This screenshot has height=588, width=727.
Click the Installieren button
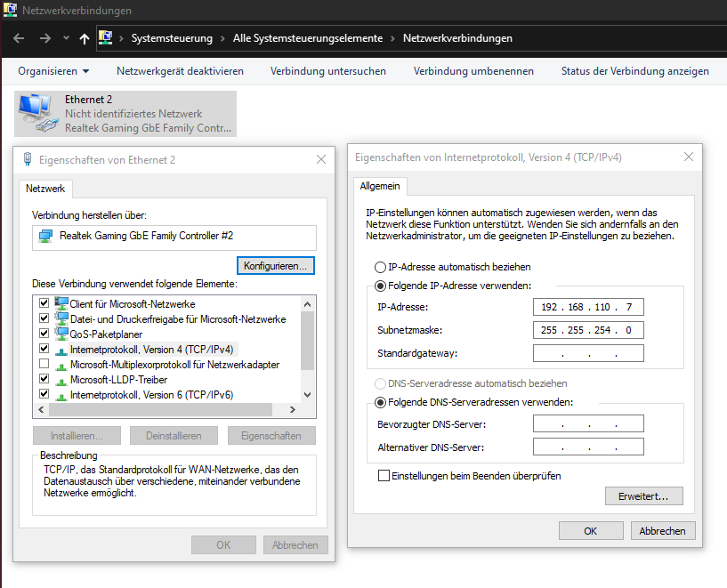tap(77, 436)
